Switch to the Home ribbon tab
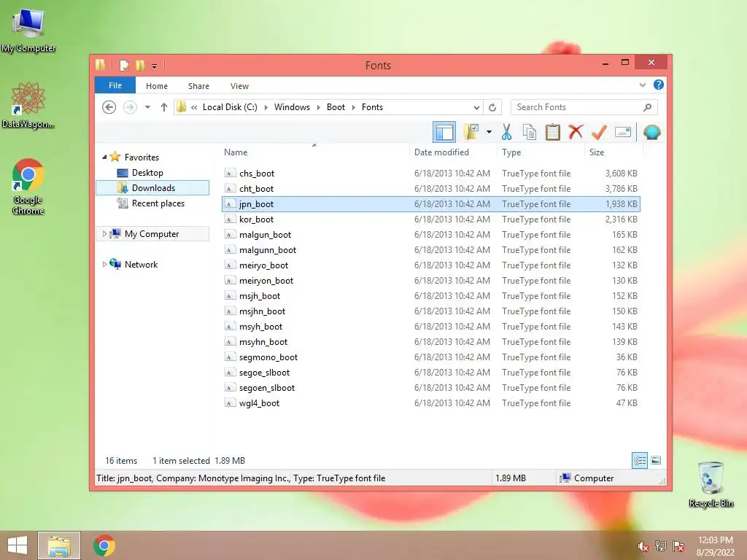The image size is (747, 560). (x=157, y=86)
